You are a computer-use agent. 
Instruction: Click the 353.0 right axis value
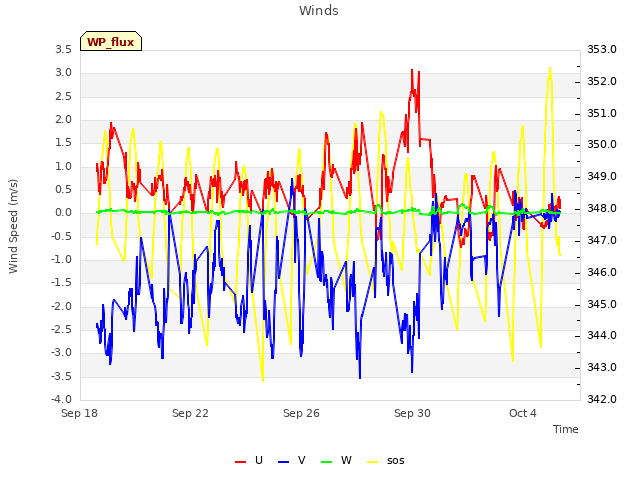click(602, 49)
